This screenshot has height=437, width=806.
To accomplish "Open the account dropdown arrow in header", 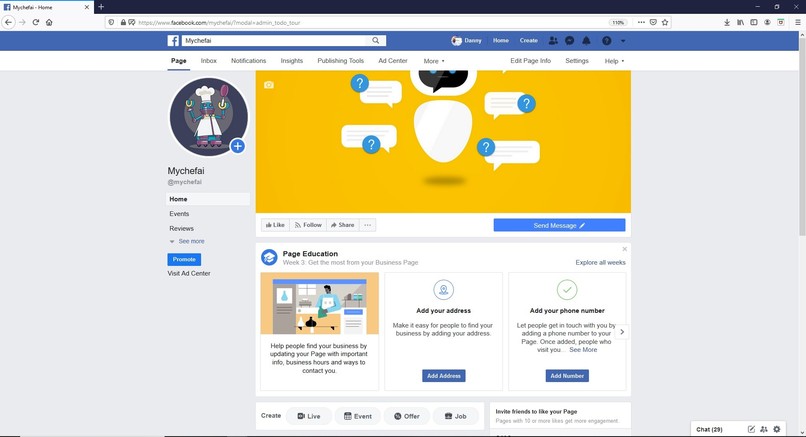I will [623, 41].
